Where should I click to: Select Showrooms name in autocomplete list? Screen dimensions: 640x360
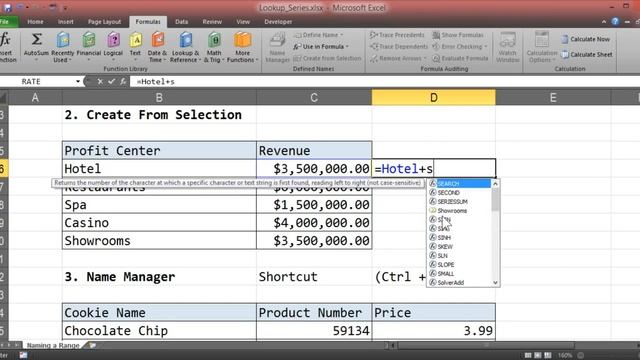click(x=459, y=211)
